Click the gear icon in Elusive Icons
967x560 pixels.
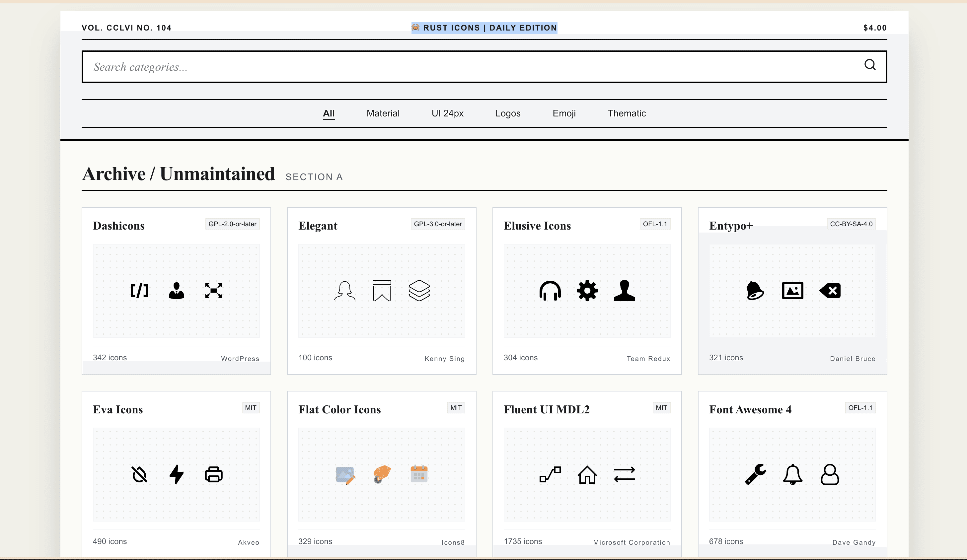pos(587,291)
